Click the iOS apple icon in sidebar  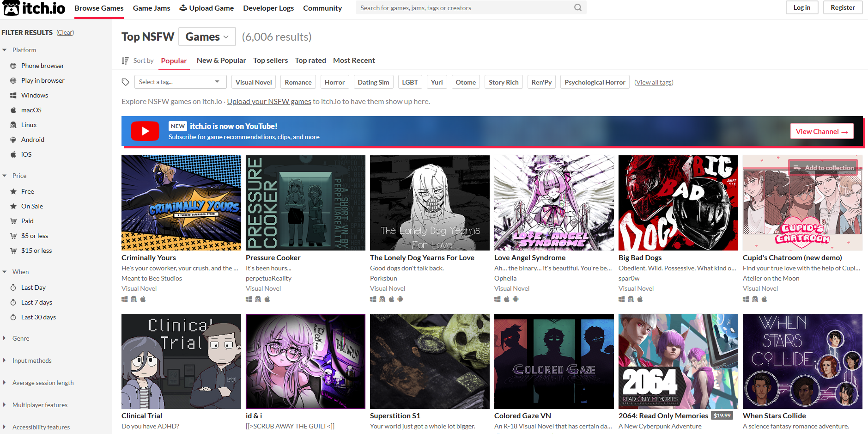pos(13,154)
